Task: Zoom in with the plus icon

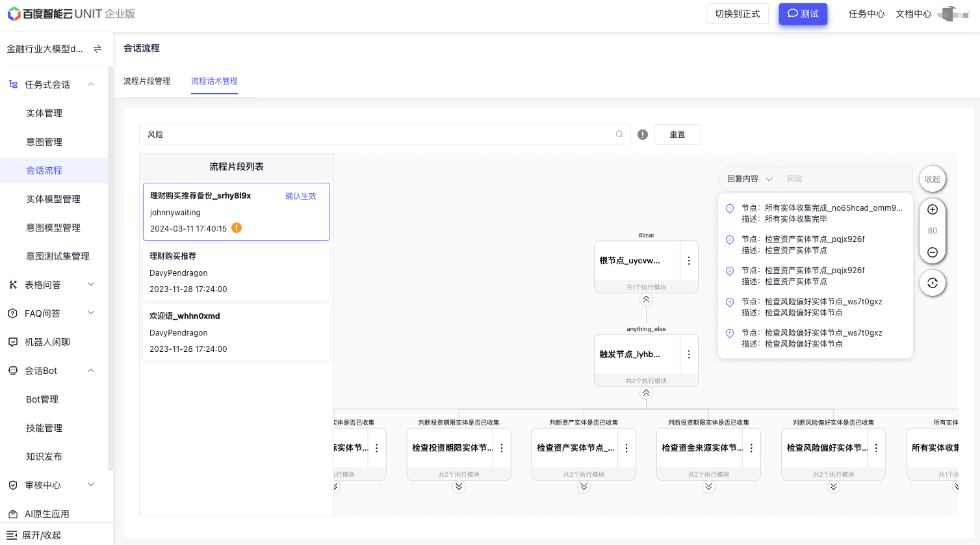Action: pos(933,209)
